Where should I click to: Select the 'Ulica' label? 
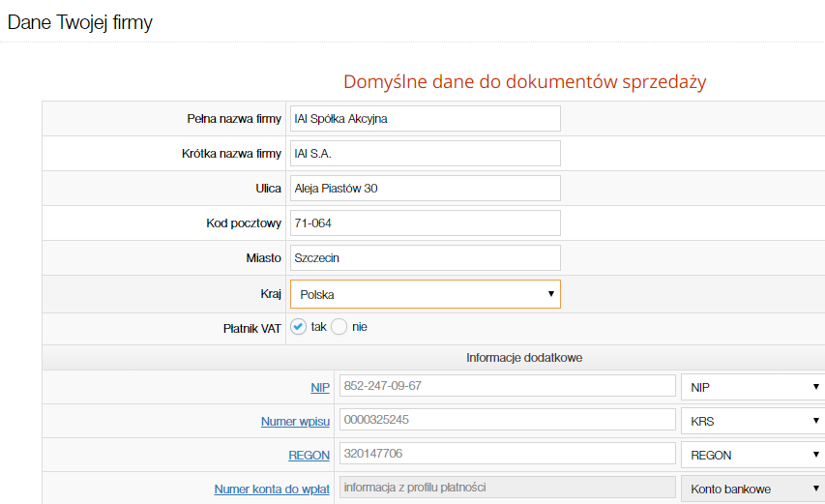(x=268, y=189)
